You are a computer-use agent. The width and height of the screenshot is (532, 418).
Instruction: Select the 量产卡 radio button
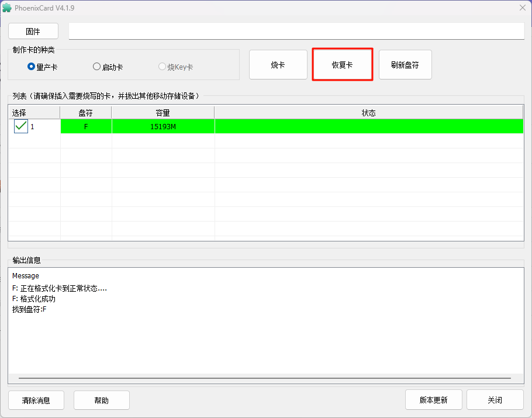coord(32,67)
